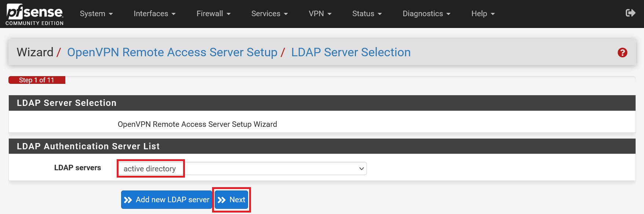This screenshot has height=214, width=644.
Task: Open the System menu
Action: coord(96,14)
